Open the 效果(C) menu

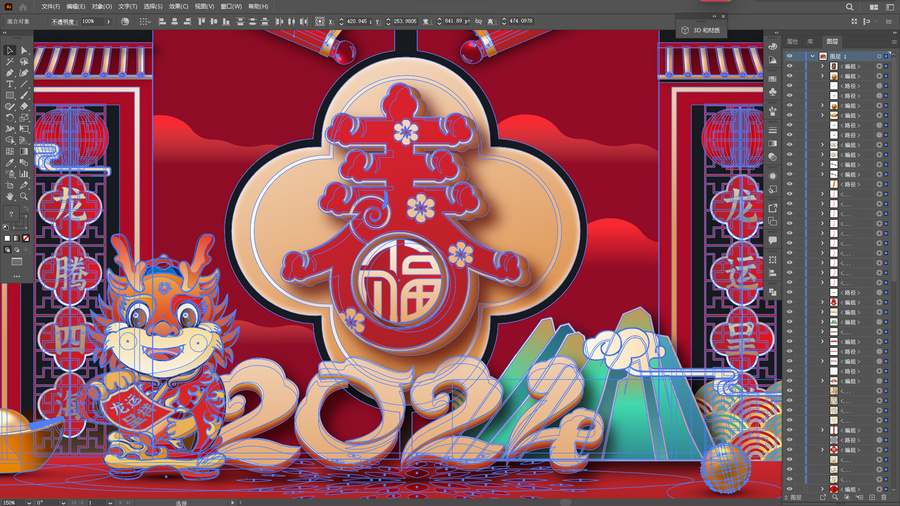pos(179,7)
